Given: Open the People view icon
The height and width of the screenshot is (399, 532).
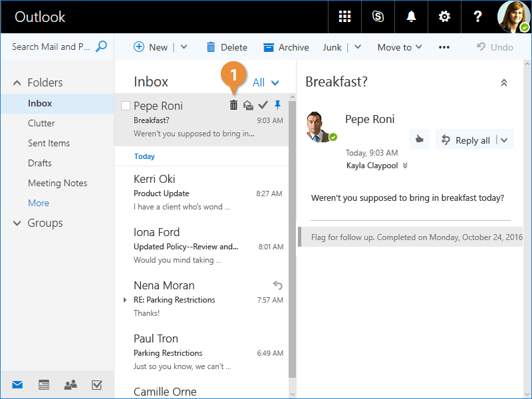Looking at the screenshot, I should coord(70,384).
